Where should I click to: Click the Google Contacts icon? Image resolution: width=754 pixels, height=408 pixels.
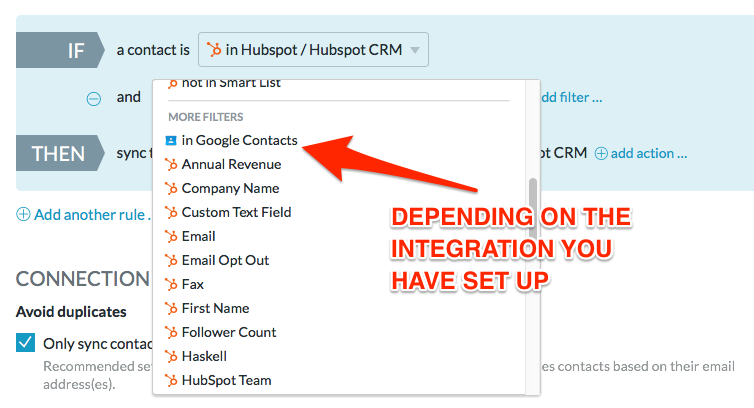(171, 140)
